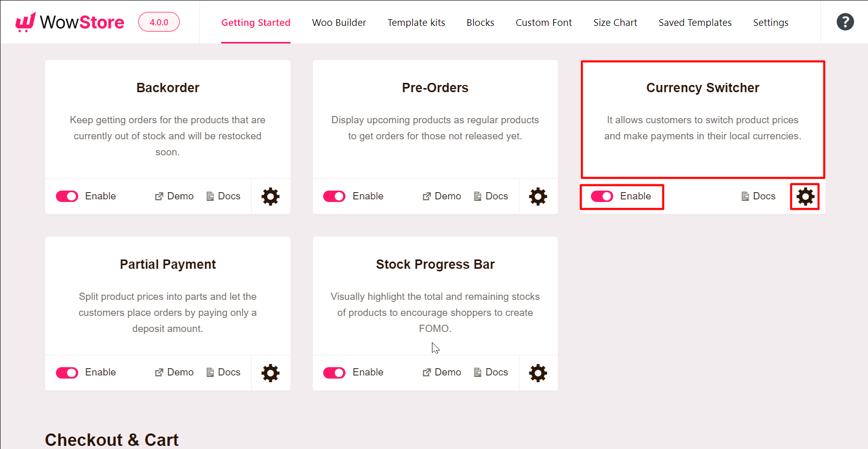The height and width of the screenshot is (449, 868).
Task: Open Currency Switcher settings gear icon
Action: click(x=804, y=196)
